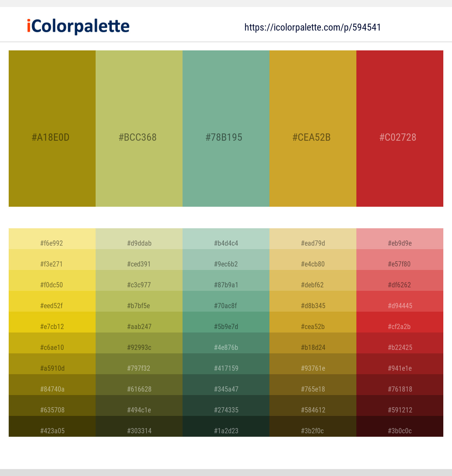Open the icolorpalette.com/p/594541 link
The height and width of the screenshot is (476, 452).
[313, 27]
